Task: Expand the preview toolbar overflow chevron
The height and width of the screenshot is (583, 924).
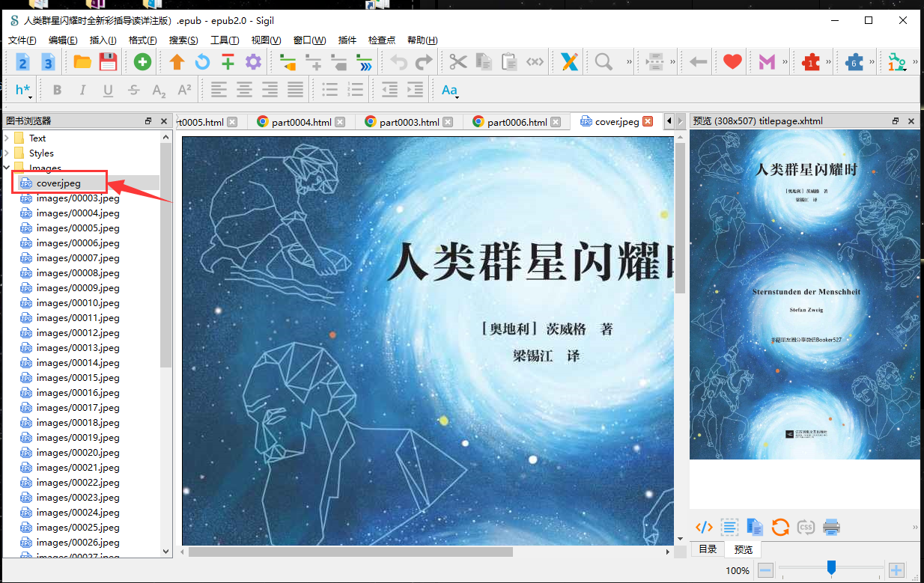Action: tap(915, 526)
